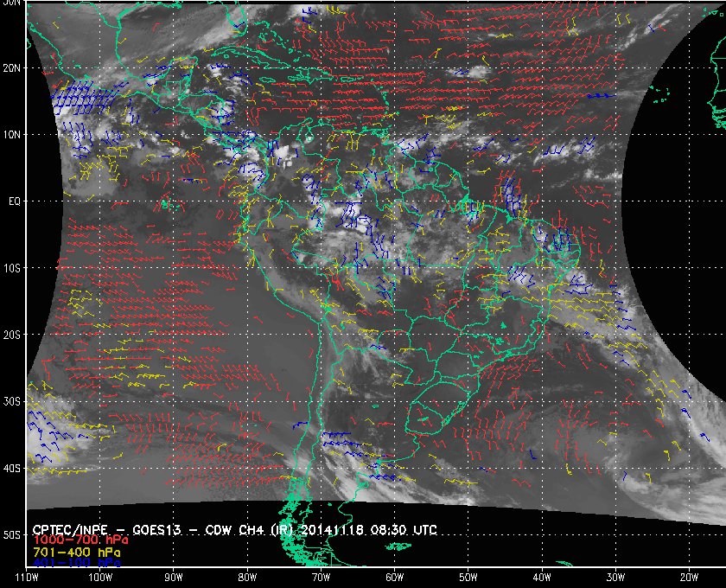Click the 10S latitude label
The image size is (726, 588).
pyautogui.click(x=11, y=268)
